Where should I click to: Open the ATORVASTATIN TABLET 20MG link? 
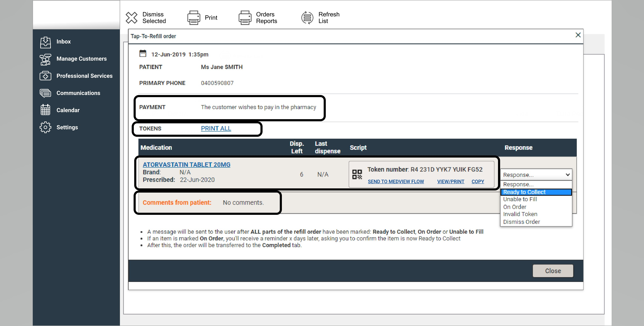tap(187, 165)
